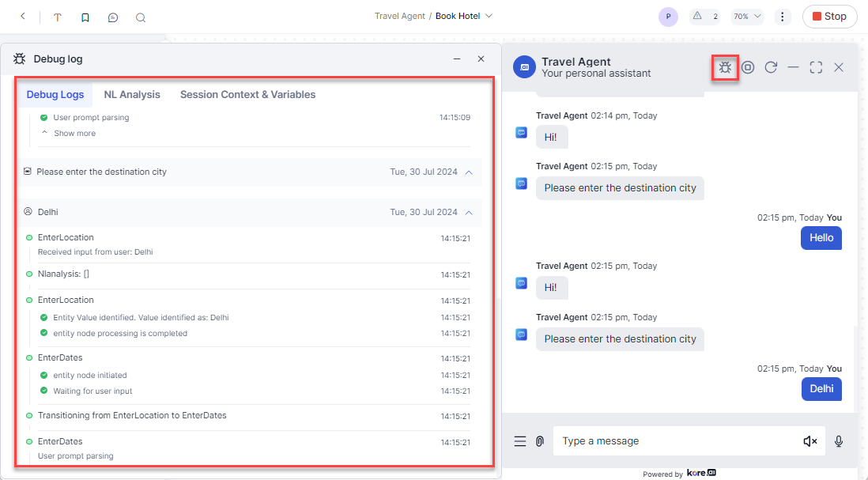Open the comments icon in top toolbar
This screenshot has height=480, width=868.
[x=113, y=17]
